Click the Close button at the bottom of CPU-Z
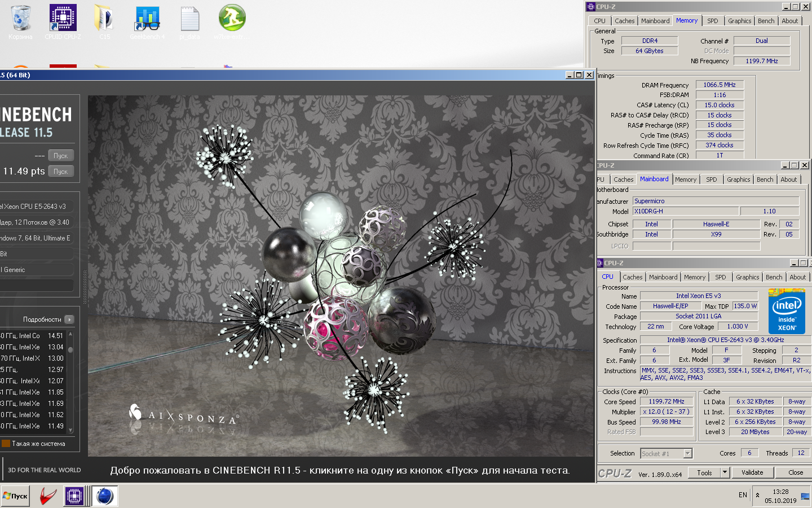812x508 pixels. [796, 472]
